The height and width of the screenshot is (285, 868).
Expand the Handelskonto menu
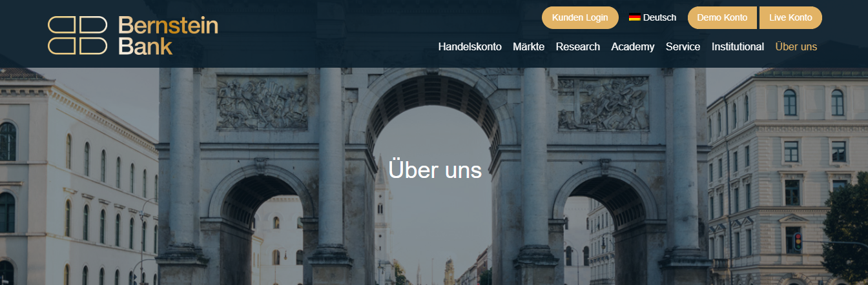click(x=470, y=46)
